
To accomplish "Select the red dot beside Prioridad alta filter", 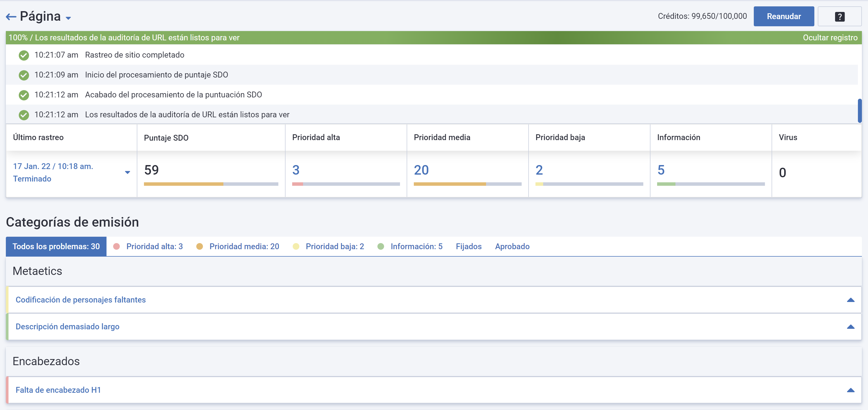I will (x=117, y=246).
